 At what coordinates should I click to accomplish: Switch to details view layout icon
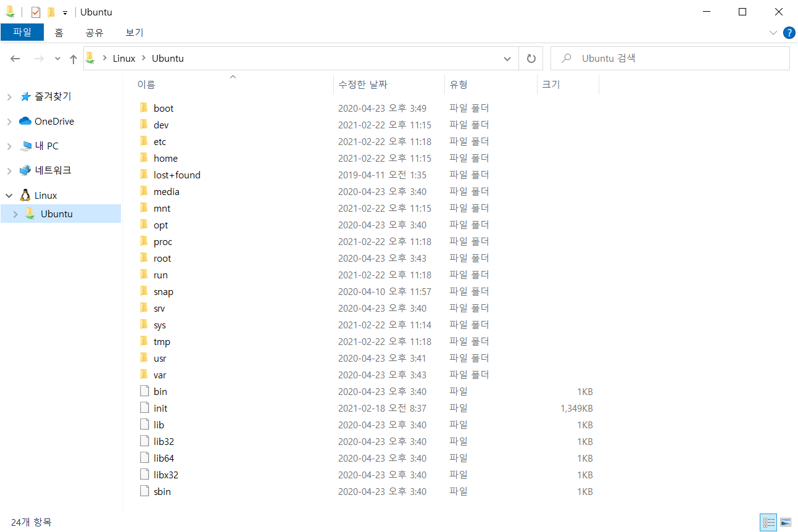(769, 522)
